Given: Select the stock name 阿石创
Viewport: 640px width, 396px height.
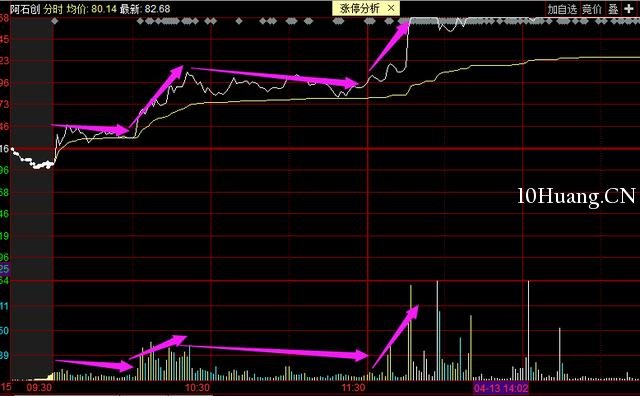Looking at the screenshot, I should coord(24,9).
